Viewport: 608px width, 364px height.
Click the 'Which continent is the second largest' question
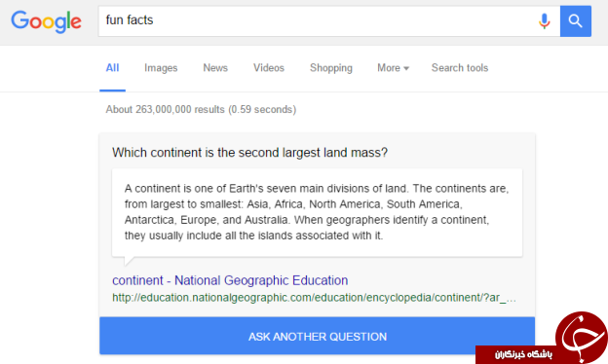tap(249, 153)
